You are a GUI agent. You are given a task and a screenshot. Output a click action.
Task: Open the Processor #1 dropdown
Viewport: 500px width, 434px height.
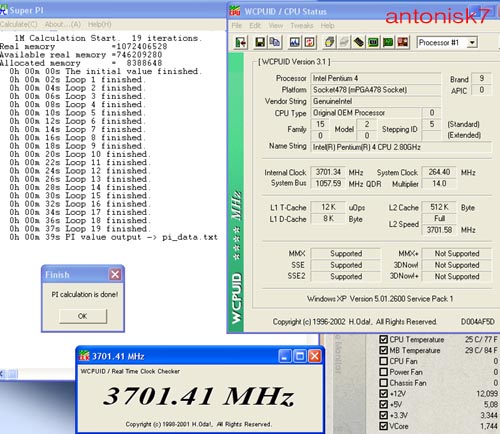(x=472, y=43)
